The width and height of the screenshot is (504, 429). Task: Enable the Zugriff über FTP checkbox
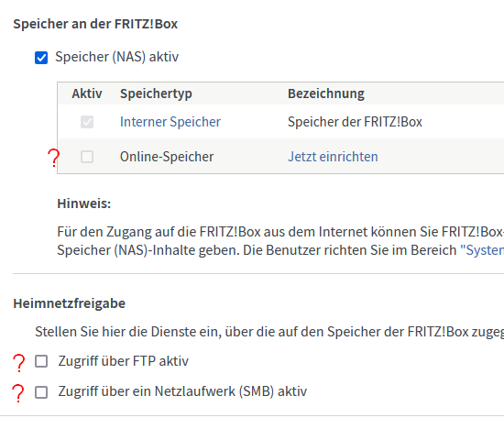point(41,361)
